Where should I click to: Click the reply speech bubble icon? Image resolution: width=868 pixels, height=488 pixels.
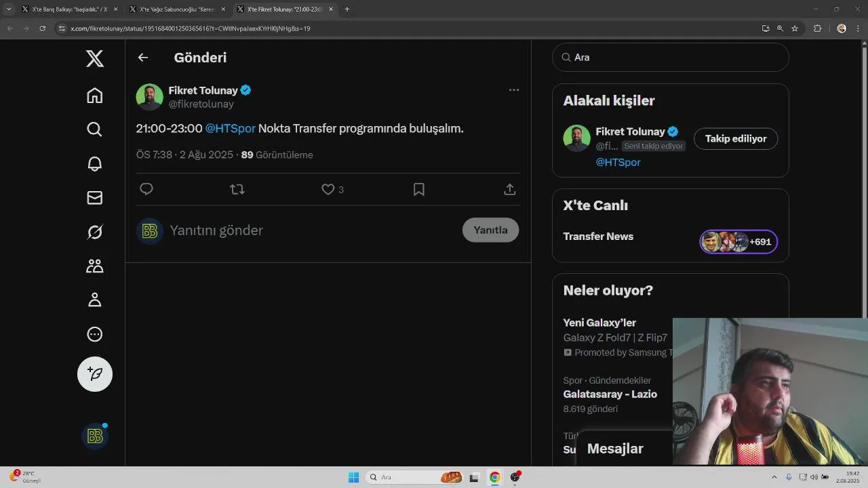coord(146,189)
